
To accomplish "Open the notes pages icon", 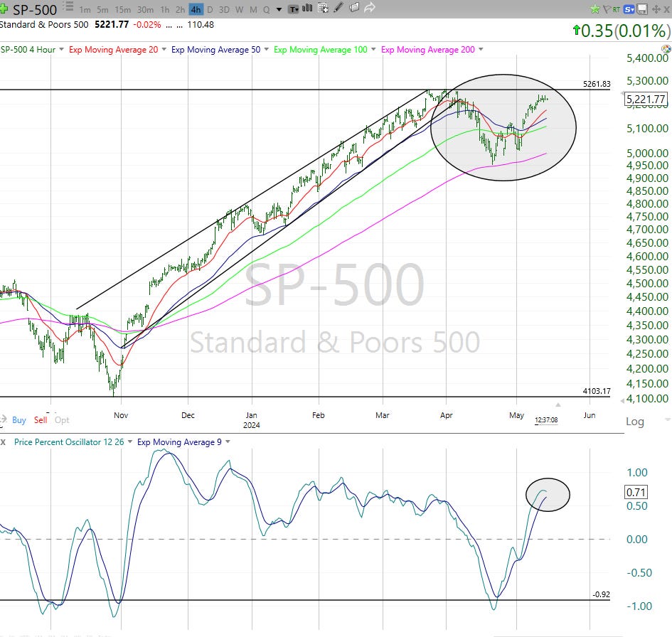I will [x=354, y=8].
